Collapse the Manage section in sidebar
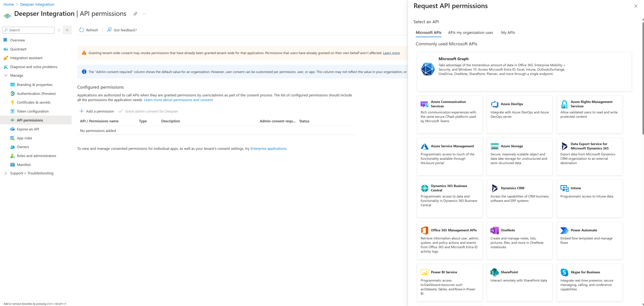 point(6,75)
